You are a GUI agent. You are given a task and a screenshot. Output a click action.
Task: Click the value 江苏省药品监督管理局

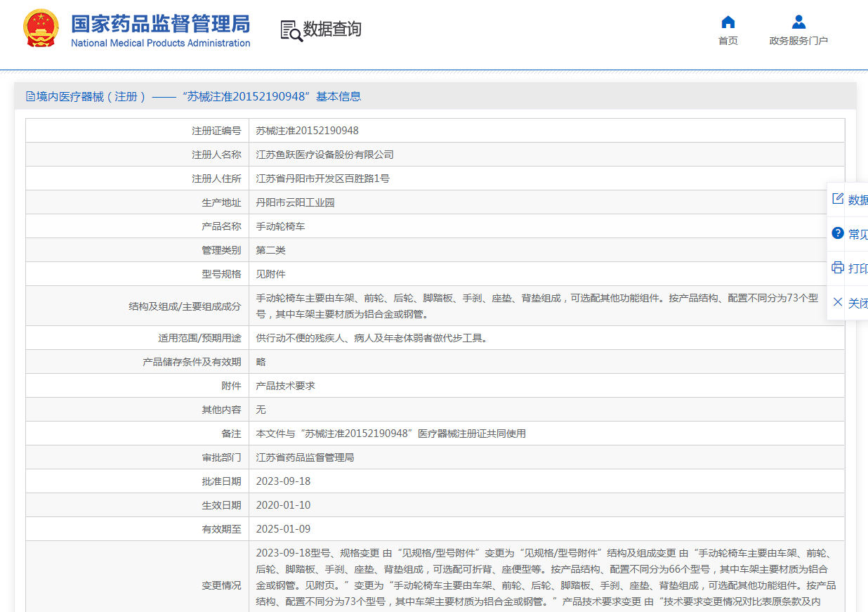(305, 457)
